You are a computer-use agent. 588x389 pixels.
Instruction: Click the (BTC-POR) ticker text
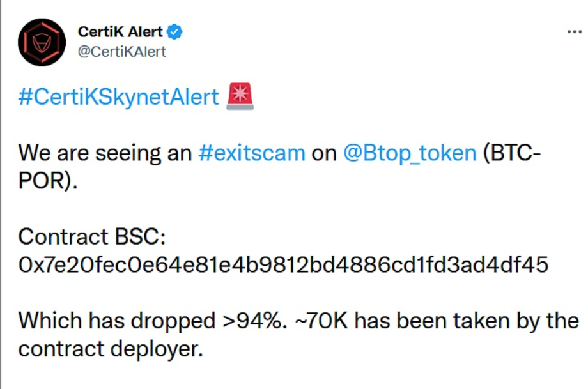click(x=511, y=153)
